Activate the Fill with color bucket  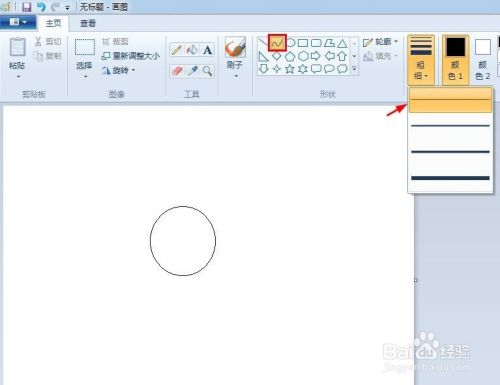[192, 50]
